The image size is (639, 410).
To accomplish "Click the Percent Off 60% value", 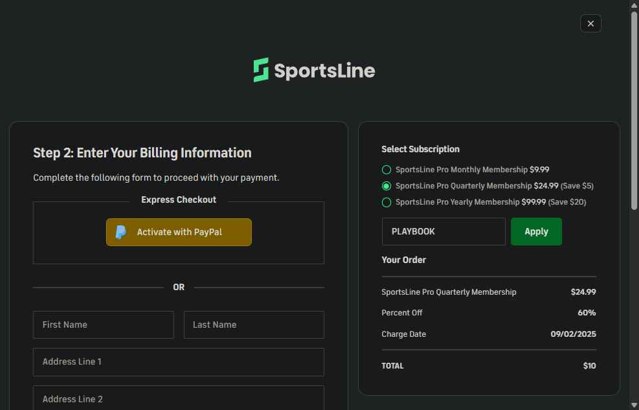I will coord(586,313).
